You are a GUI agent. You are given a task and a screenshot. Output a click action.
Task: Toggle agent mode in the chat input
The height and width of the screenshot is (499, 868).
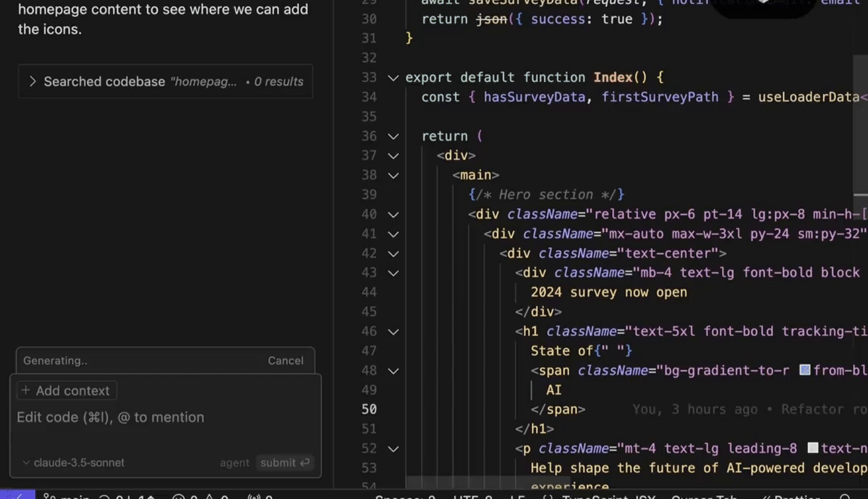pyautogui.click(x=234, y=462)
